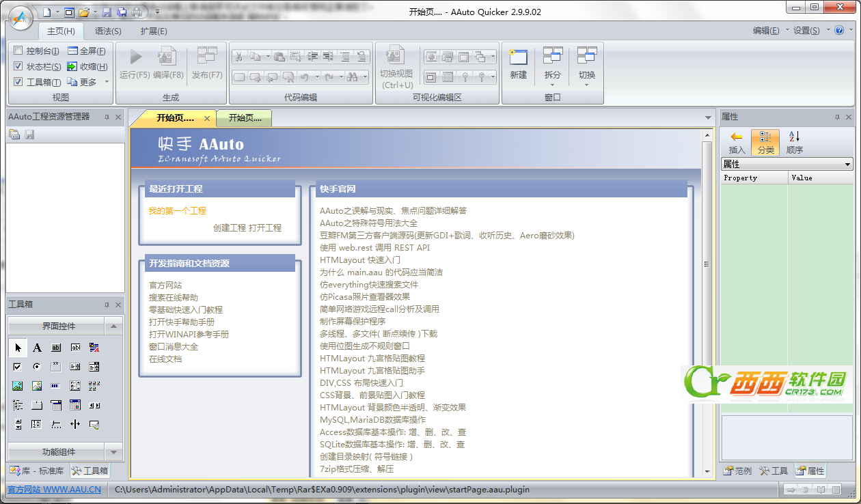861x504 pixels.
Task: Toggle the 分类 categorized view in Properties
Action: pos(765,142)
